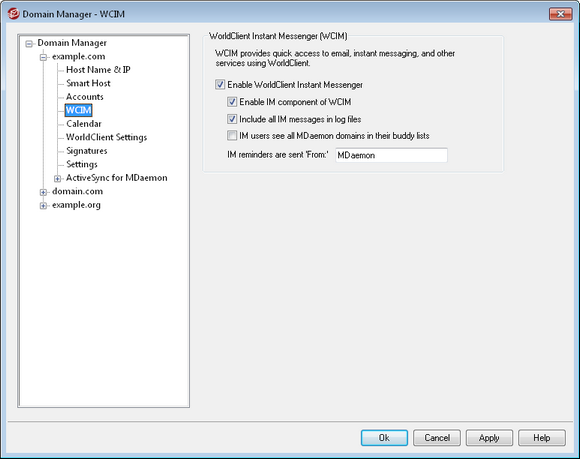Image resolution: width=580 pixels, height=459 pixels.
Task: Expand ActiveSync for MDaemon node
Action: (57, 179)
